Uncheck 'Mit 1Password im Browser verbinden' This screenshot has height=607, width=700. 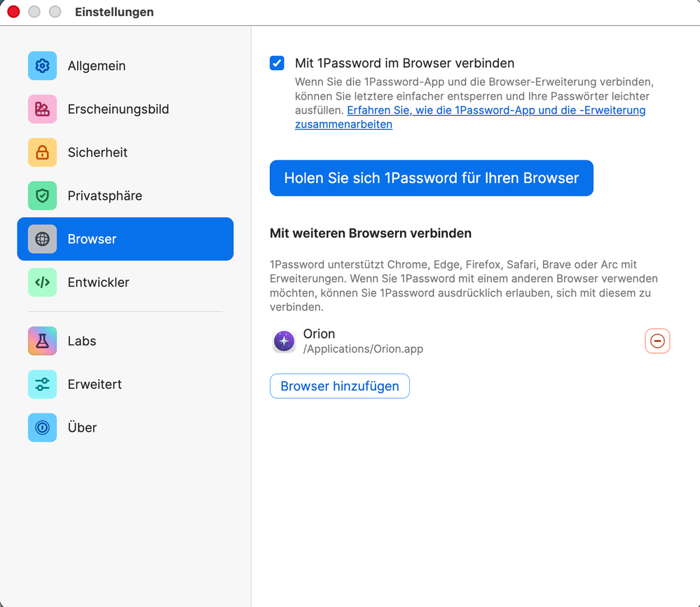pos(277,64)
